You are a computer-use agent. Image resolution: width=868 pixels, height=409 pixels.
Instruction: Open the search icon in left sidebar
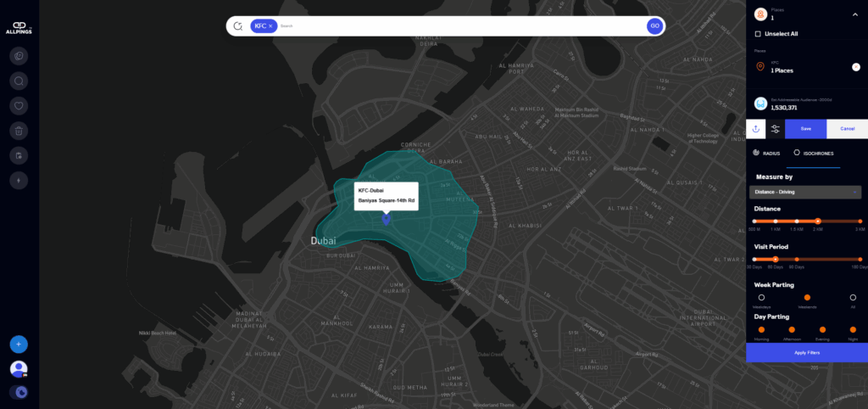(19, 81)
